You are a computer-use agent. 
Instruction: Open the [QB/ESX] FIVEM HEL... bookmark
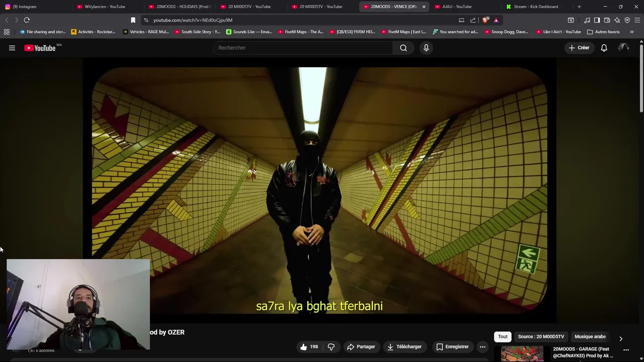click(x=352, y=32)
